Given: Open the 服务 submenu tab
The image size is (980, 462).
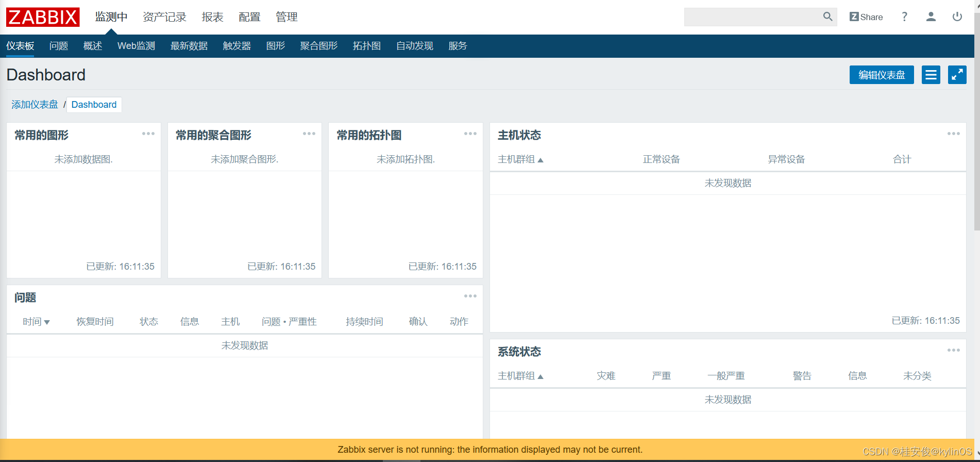Looking at the screenshot, I should [458, 46].
